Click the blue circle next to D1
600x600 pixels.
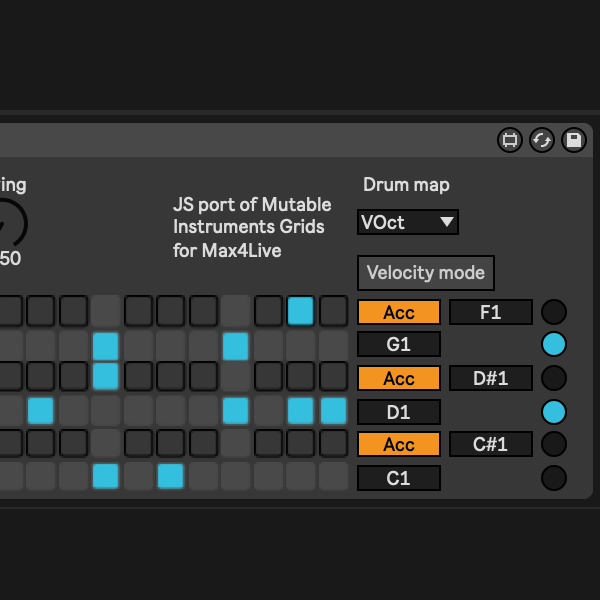(x=554, y=411)
